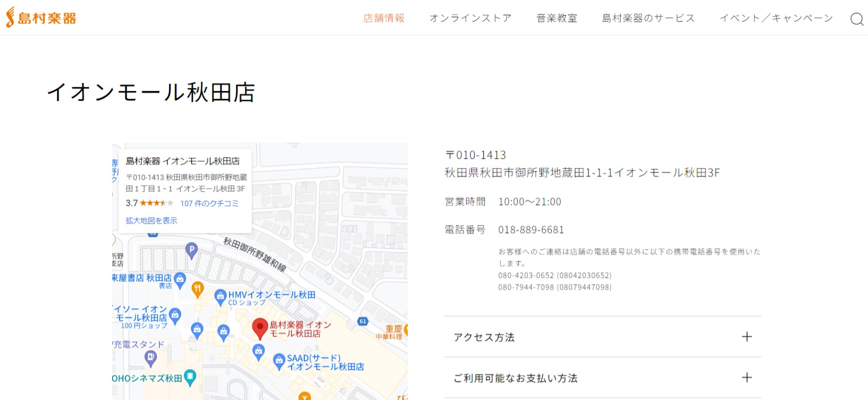The image size is (868, 400).
Task: Click the plus icon beside アクセス方法
Action: 747,337
